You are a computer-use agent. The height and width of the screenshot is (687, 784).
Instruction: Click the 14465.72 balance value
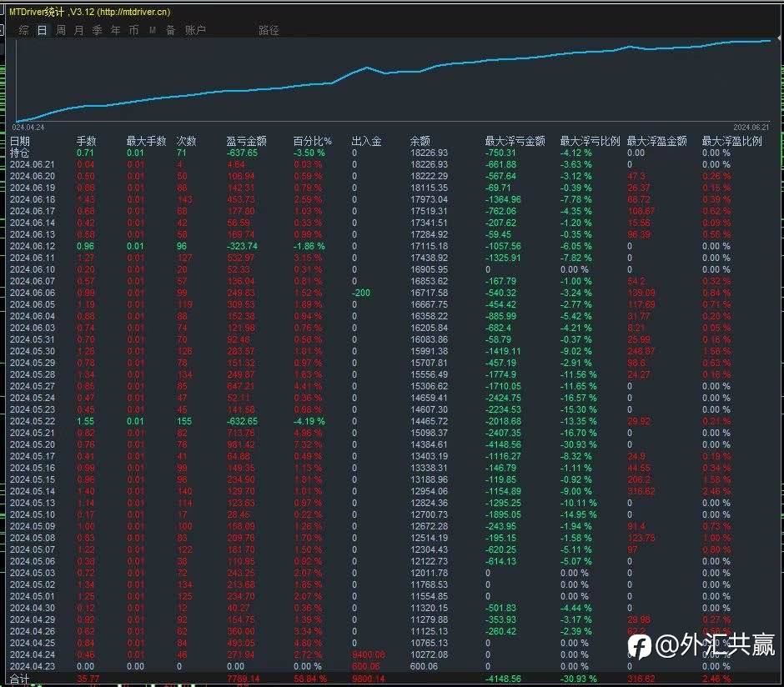429,421
